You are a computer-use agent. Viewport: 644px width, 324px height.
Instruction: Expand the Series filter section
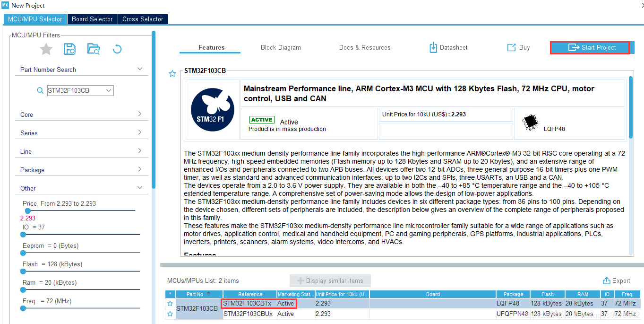tap(140, 132)
